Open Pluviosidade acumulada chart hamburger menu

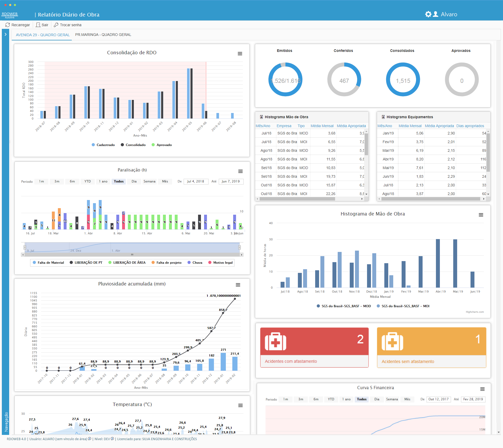point(238,285)
